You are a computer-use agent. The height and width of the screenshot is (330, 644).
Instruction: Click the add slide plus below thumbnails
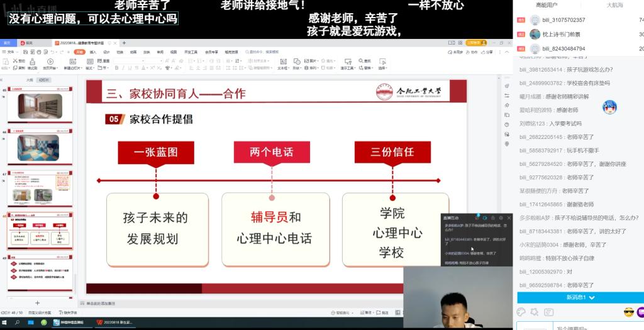click(x=37, y=303)
